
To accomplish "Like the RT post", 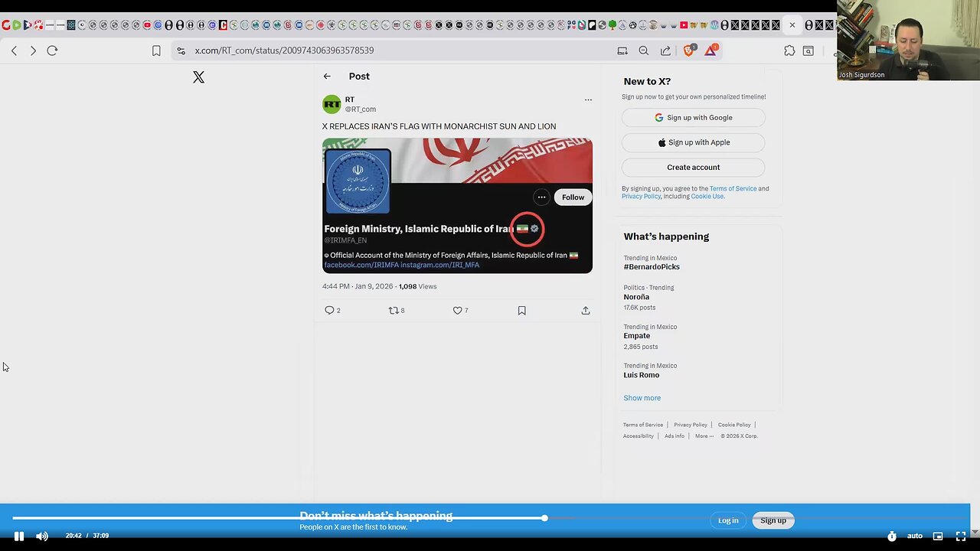I will pos(457,310).
